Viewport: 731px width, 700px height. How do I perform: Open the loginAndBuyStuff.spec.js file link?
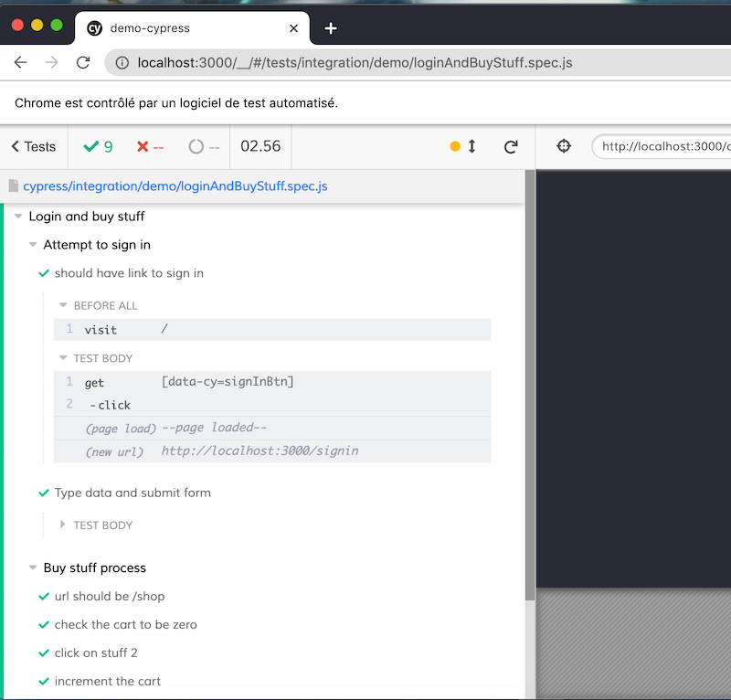(175, 186)
